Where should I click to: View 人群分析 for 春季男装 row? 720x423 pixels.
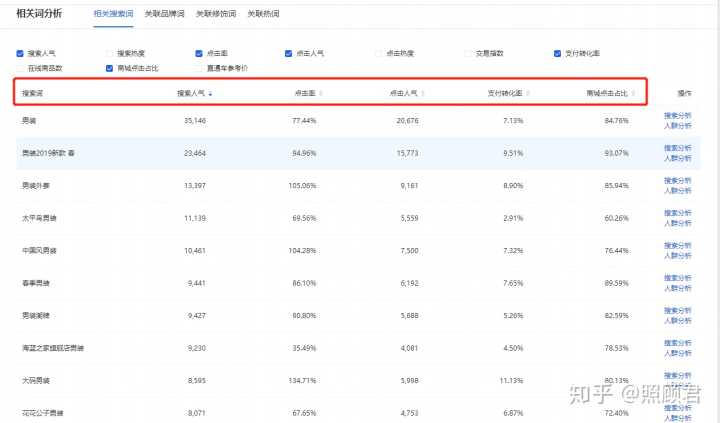coord(677,289)
